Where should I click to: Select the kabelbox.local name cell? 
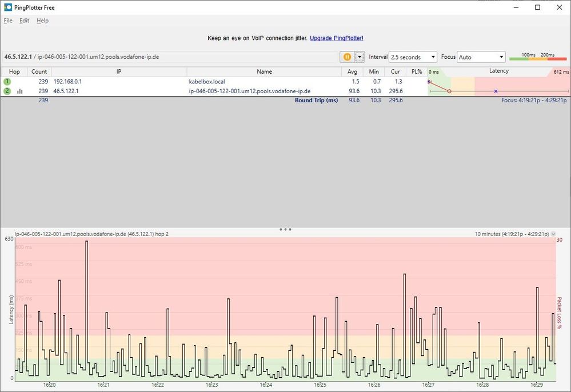click(x=207, y=82)
